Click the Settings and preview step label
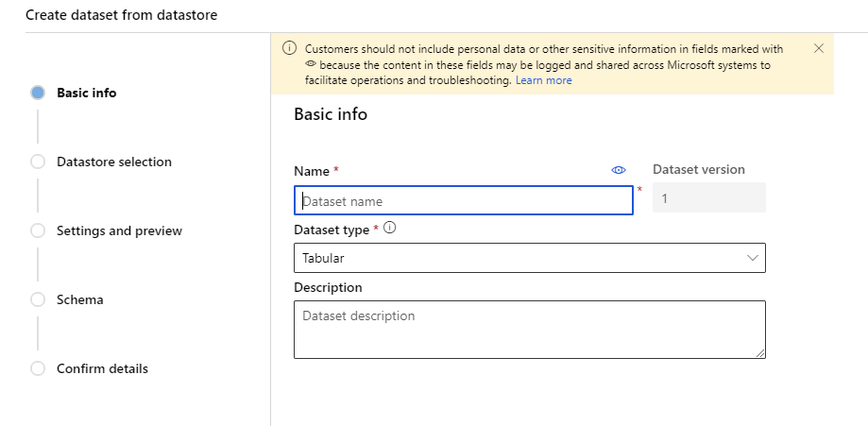 click(119, 230)
